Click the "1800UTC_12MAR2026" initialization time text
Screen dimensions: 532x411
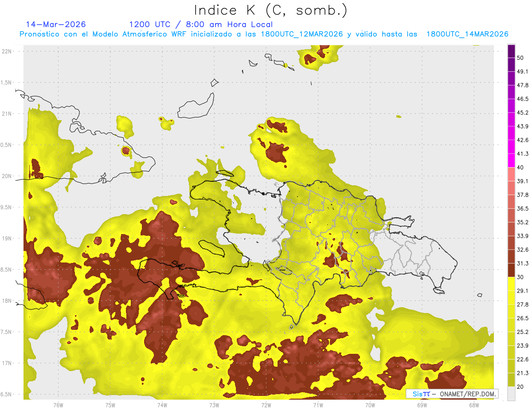pos(302,34)
